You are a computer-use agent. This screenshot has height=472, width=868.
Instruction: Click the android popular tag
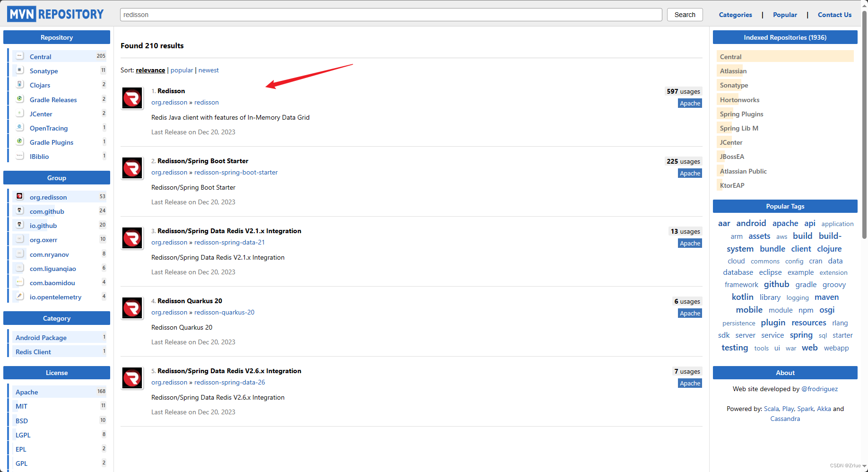click(x=751, y=223)
